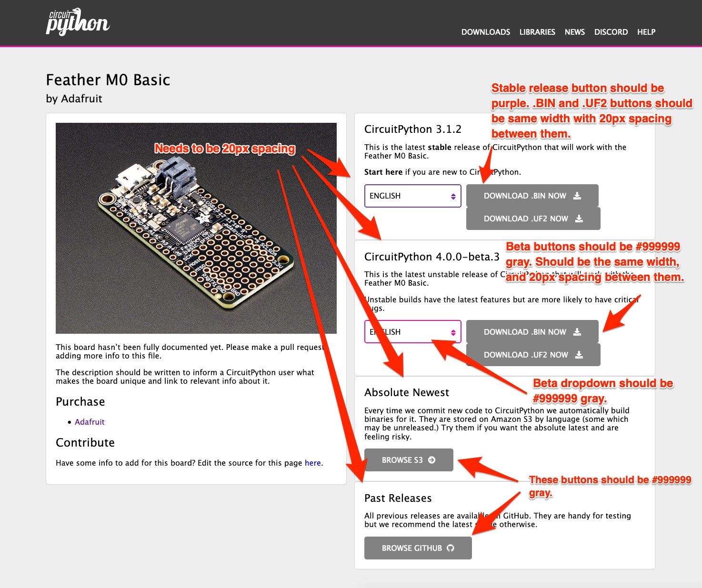The height and width of the screenshot is (588, 702).
Task: Download the 4.0.0-beta.3 .BIN file
Action: 532,331
